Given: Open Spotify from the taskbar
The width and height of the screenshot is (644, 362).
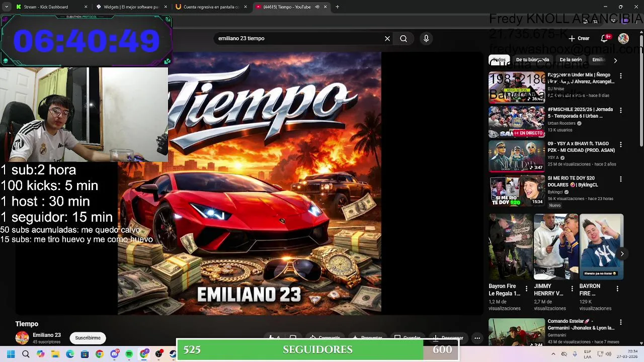Looking at the screenshot, I should [x=129, y=354].
